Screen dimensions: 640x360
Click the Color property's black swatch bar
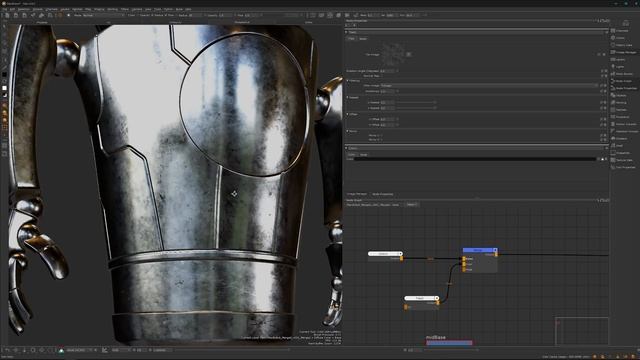click(x=475, y=159)
